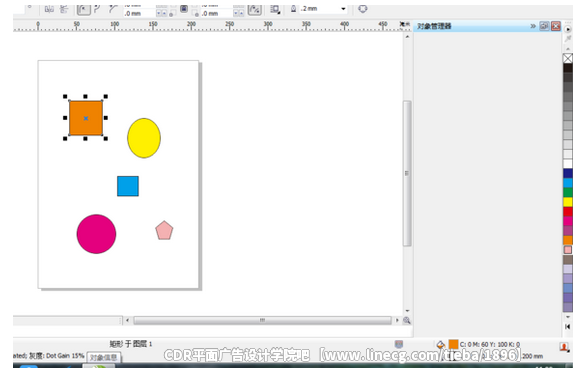The height and width of the screenshot is (374, 579).
Task: Click the 对象信息 status bar tab
Action: point(103,357)
